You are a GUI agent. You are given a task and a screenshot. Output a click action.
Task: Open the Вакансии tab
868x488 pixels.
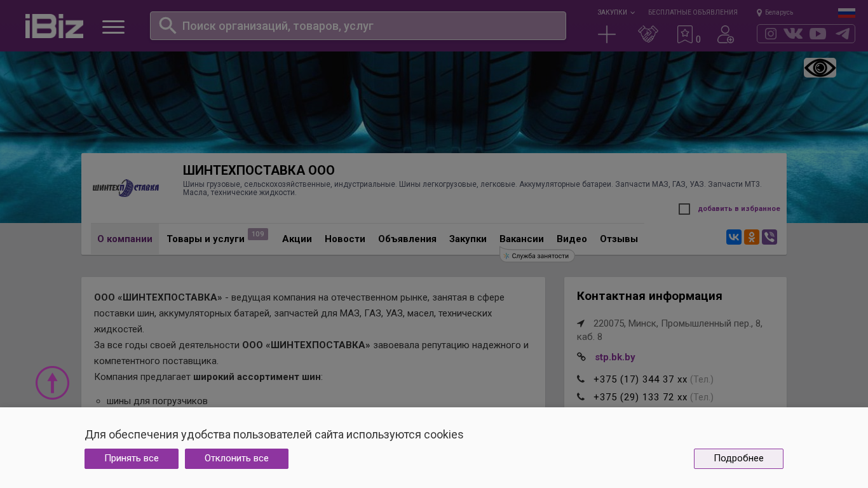click(522, 239)
